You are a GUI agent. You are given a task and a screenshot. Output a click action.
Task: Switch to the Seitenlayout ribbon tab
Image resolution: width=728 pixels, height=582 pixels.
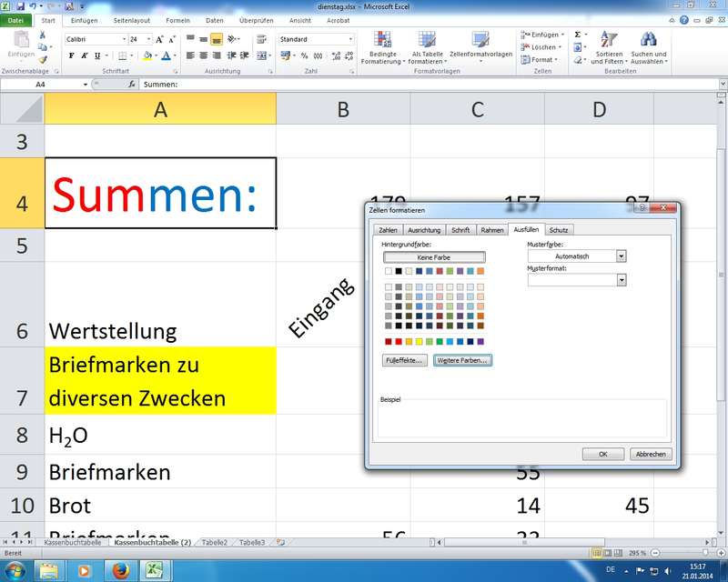pos(132,20)
